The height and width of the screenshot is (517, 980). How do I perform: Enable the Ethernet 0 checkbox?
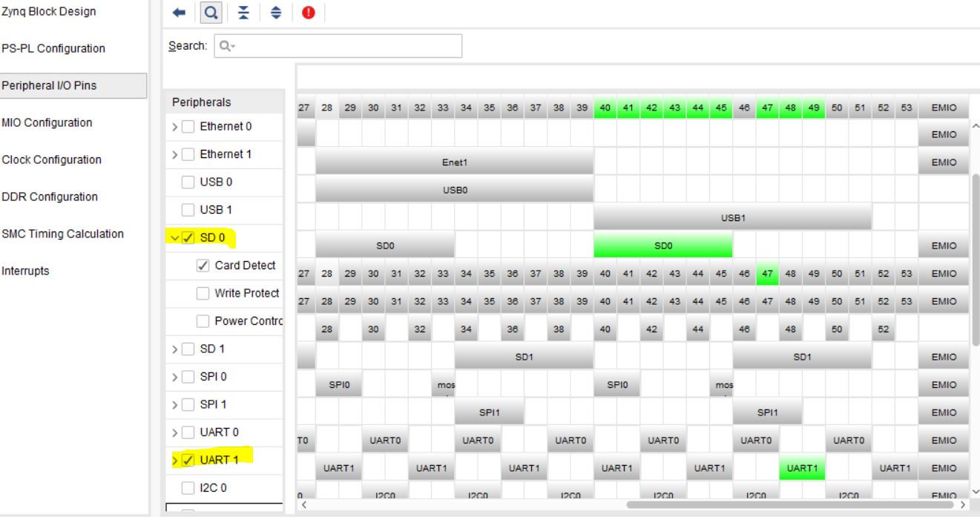click(188, 127)
